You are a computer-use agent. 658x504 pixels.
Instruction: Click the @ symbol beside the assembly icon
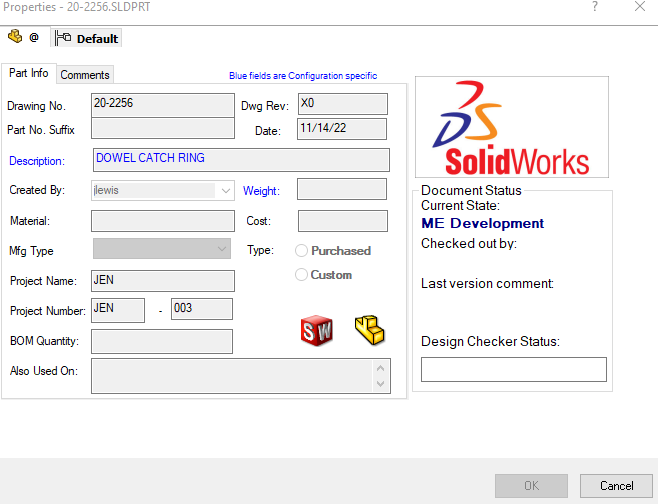coord(34,37)
